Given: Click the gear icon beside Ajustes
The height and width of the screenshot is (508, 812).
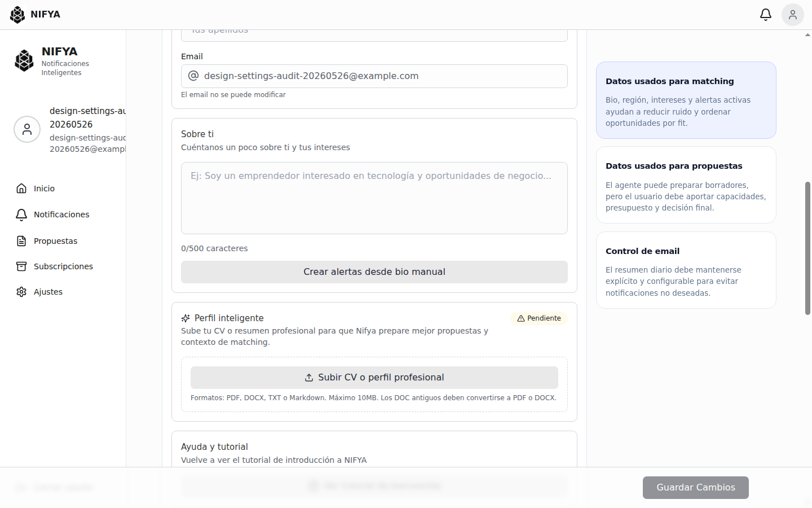Looking at the screenshot, I should point(21,292).
